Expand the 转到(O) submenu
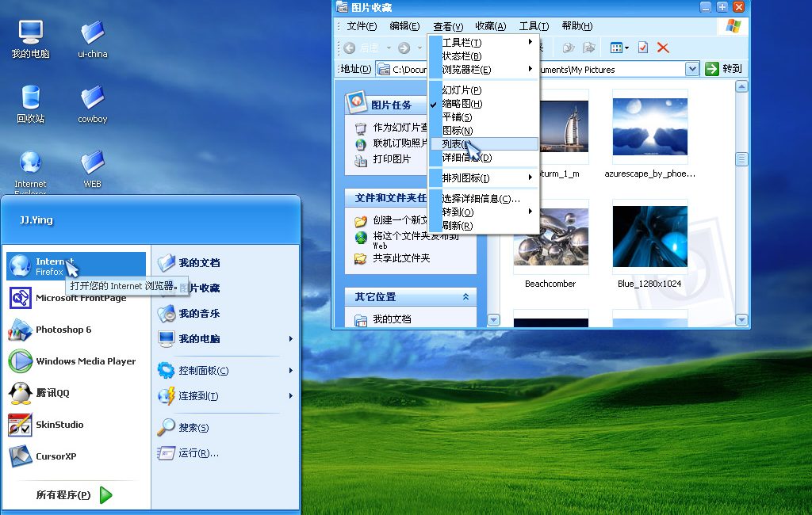Screen dimensions: 812x515 tap(484, 212)
